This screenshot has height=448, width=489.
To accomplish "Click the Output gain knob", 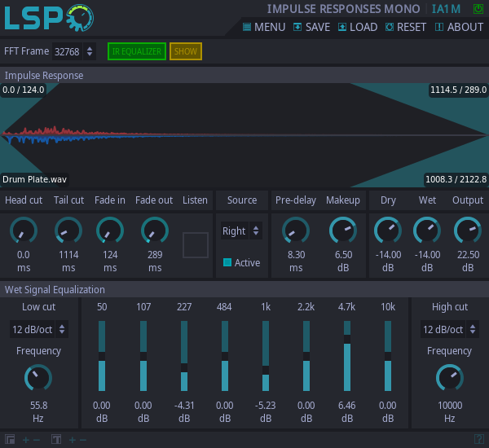I will (468, 231).
